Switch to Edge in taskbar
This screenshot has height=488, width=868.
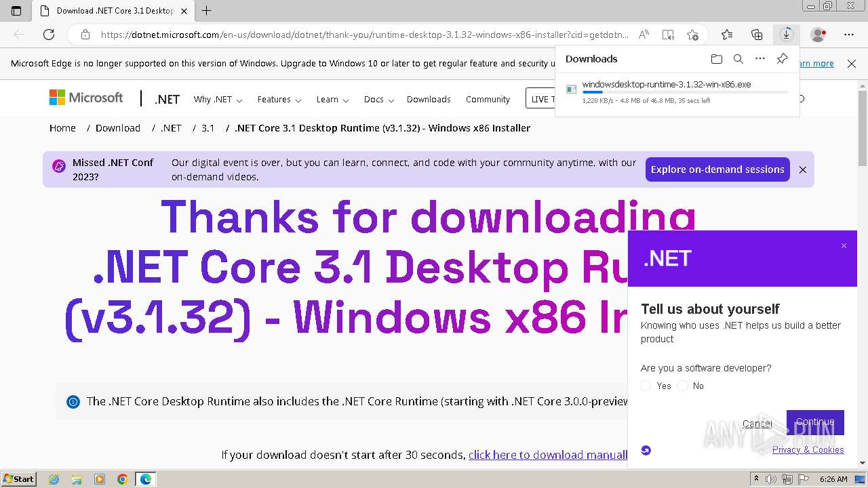click(x=146, y=479)
